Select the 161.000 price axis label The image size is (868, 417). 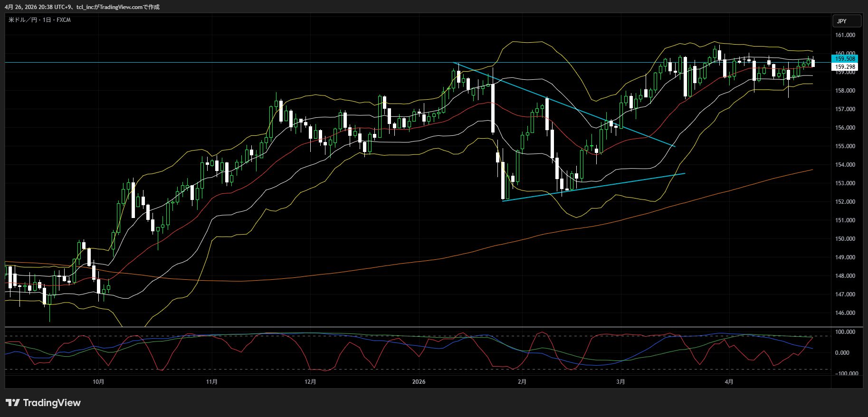pyautogui.click(x=845, y=35)
